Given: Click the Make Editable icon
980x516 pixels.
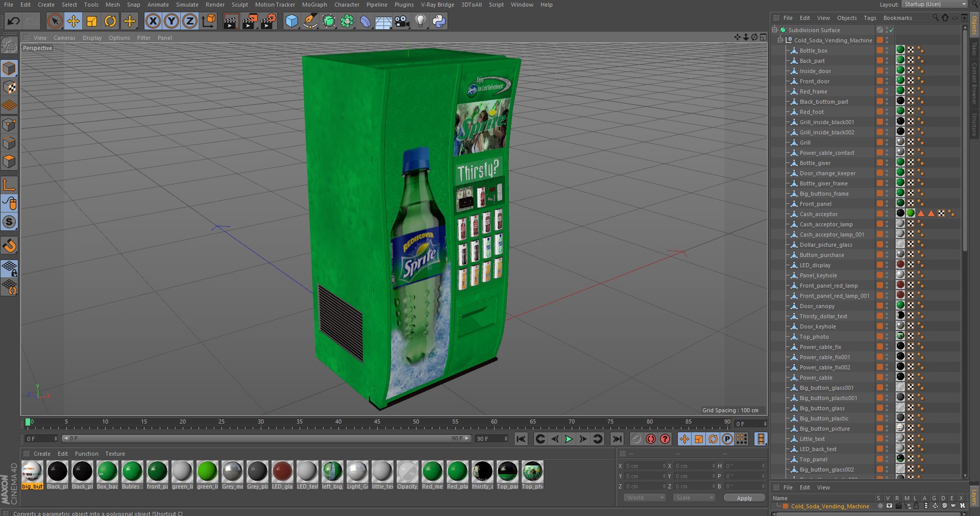Looking at the screenshot, I should point(9,45).
